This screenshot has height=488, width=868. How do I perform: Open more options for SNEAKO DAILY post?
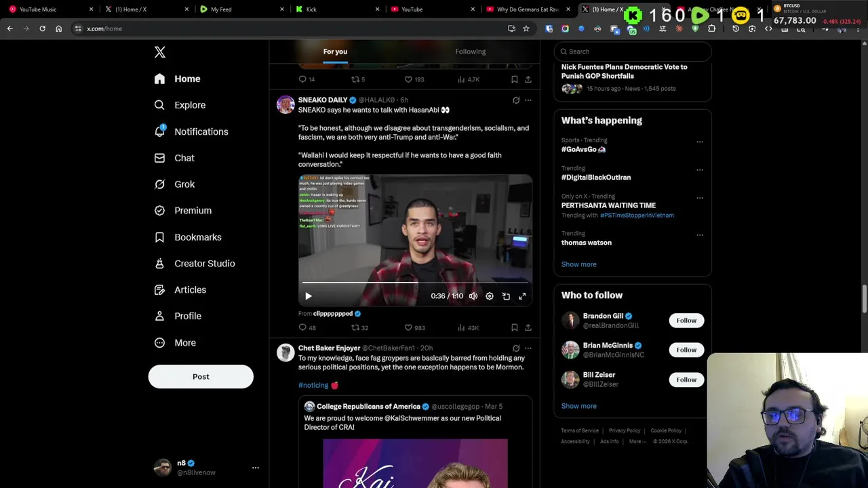tap(528, 100)
